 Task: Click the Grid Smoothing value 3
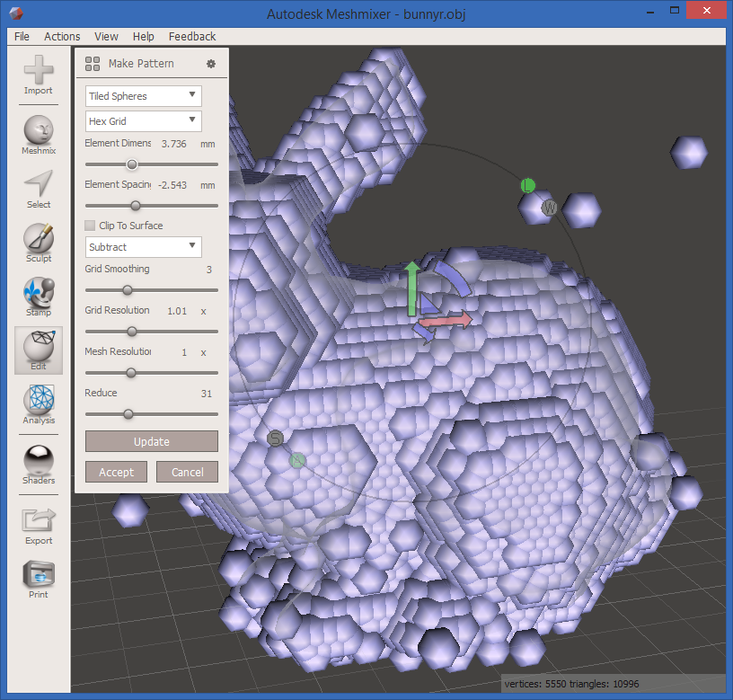pyautogui.click(x=209, y=270)
